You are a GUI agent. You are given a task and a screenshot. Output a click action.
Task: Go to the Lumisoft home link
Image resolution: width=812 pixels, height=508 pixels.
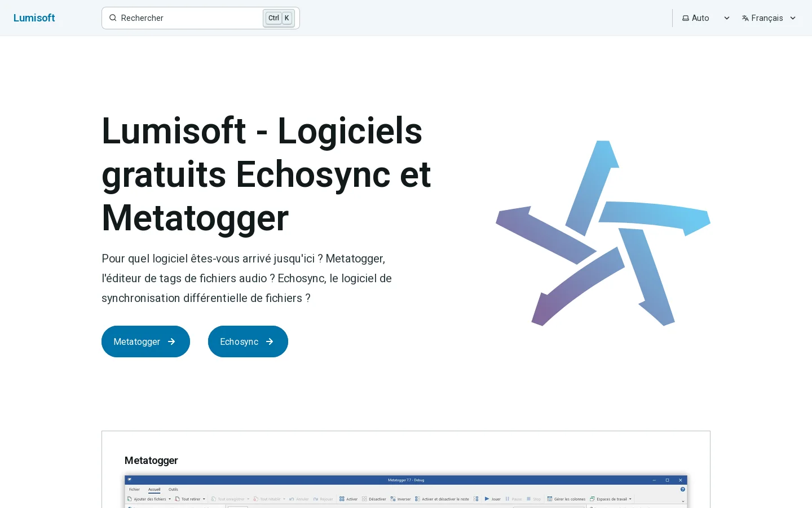click(x=34, y=18)
